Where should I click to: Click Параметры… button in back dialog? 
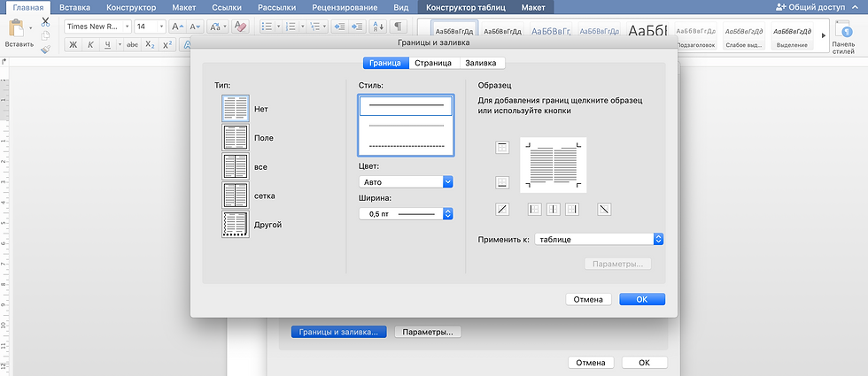point(427,333)
